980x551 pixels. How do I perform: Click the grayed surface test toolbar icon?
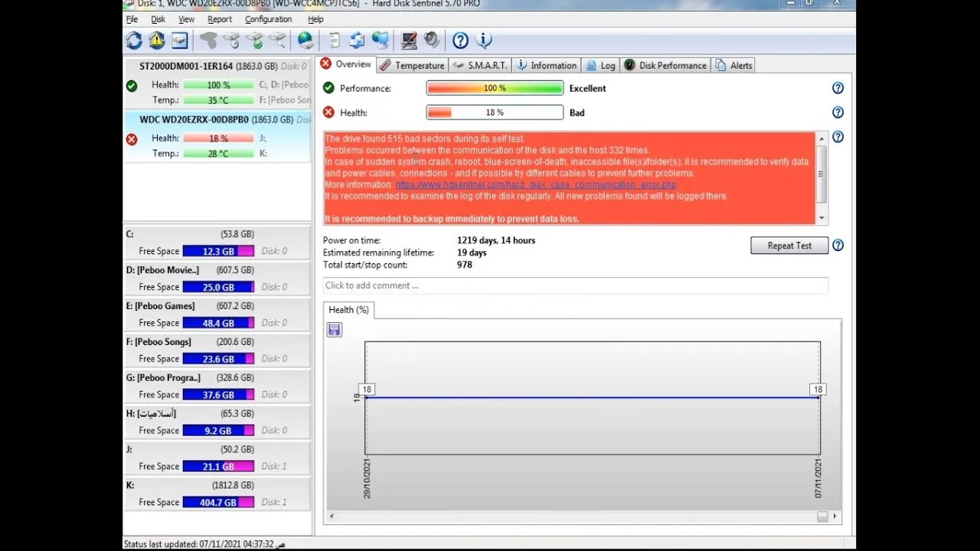point(208,41)
